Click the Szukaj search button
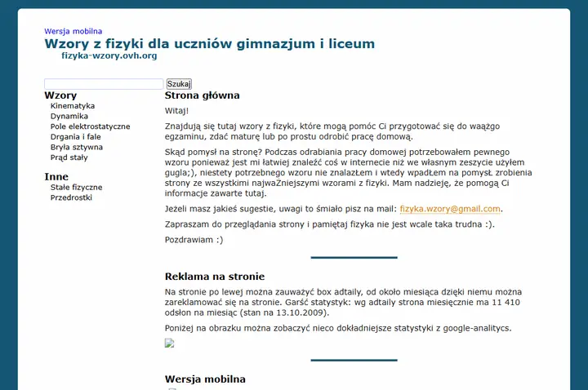588x390 pixels. click(179, 83)
